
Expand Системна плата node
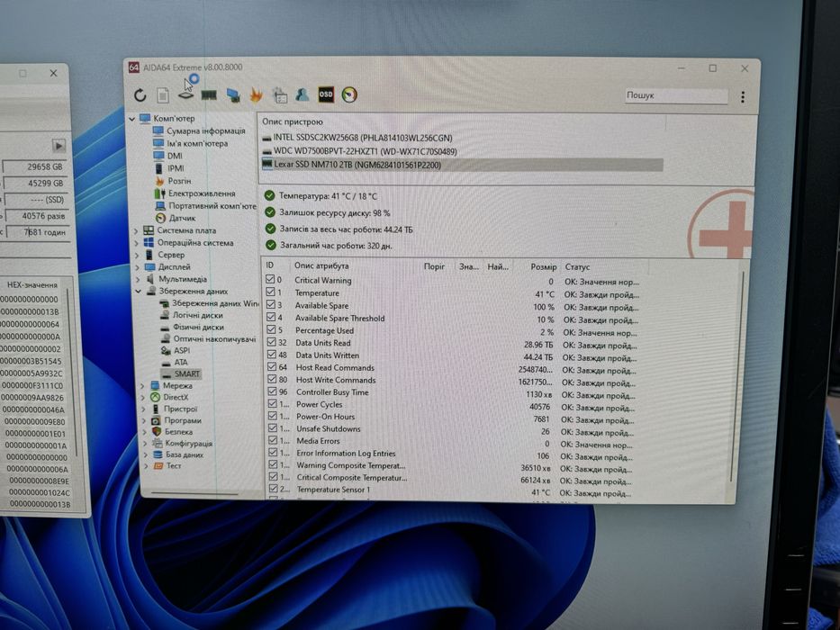(x=136, y=231)
